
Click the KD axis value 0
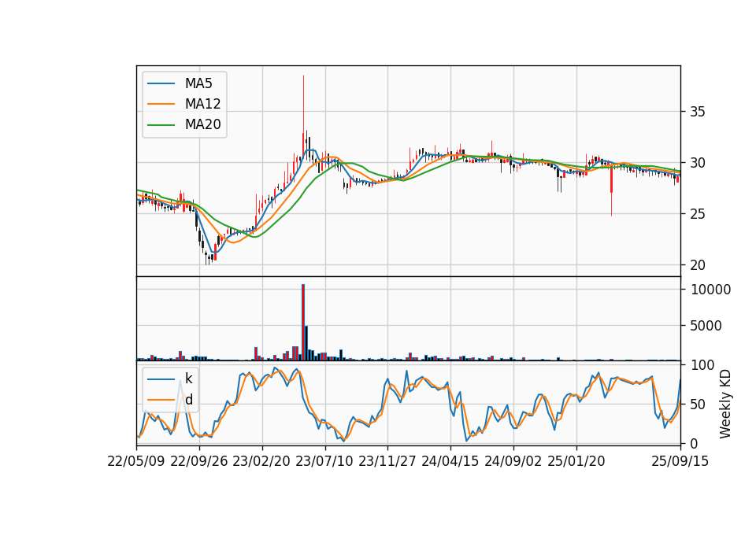point(694,444)
